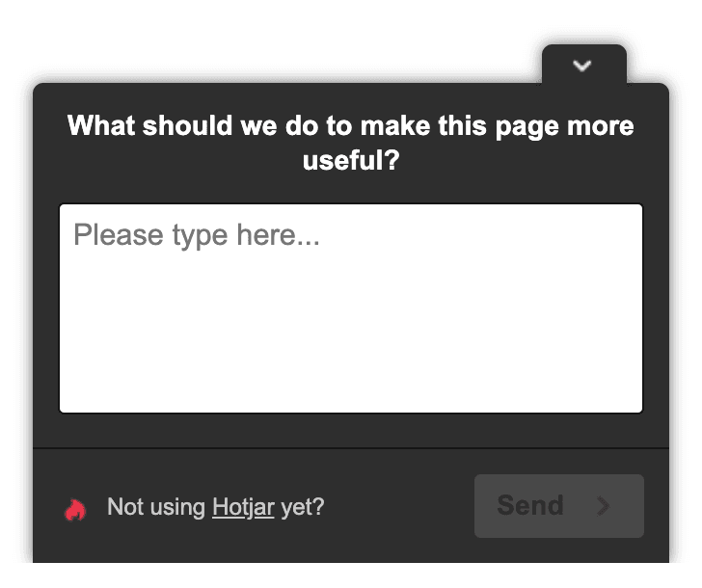Image resolution: width=702 pixels, height=588 pixels.
Task: Click the dark header area left of the collapse tab
Action: click(x=286, y=94)
